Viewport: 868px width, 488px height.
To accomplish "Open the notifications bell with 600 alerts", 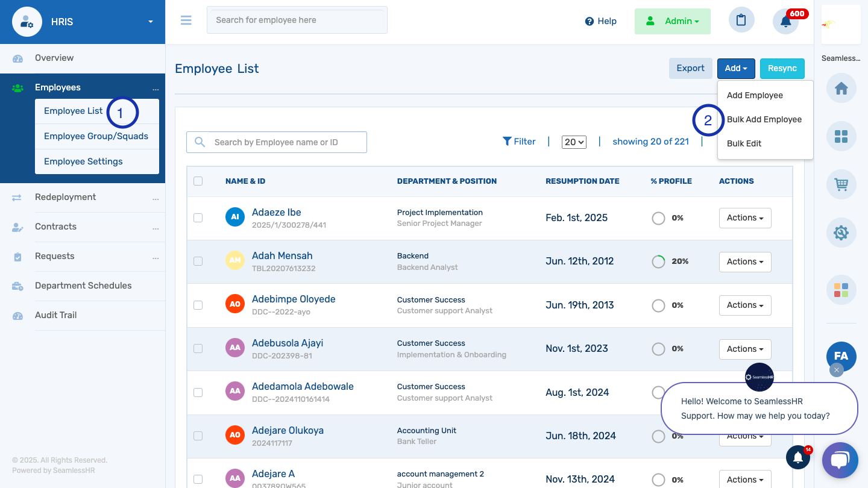I will point(785,20).
